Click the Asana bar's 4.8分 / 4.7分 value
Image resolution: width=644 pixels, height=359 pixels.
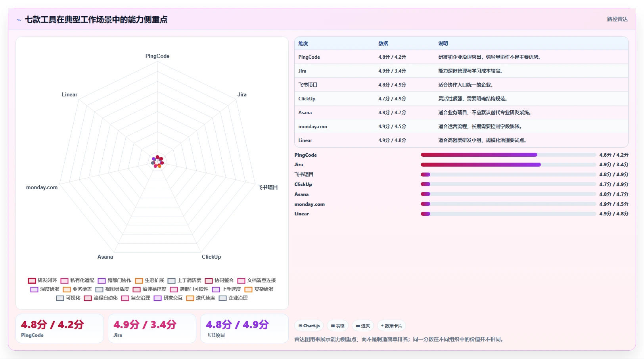click(613, 194)
